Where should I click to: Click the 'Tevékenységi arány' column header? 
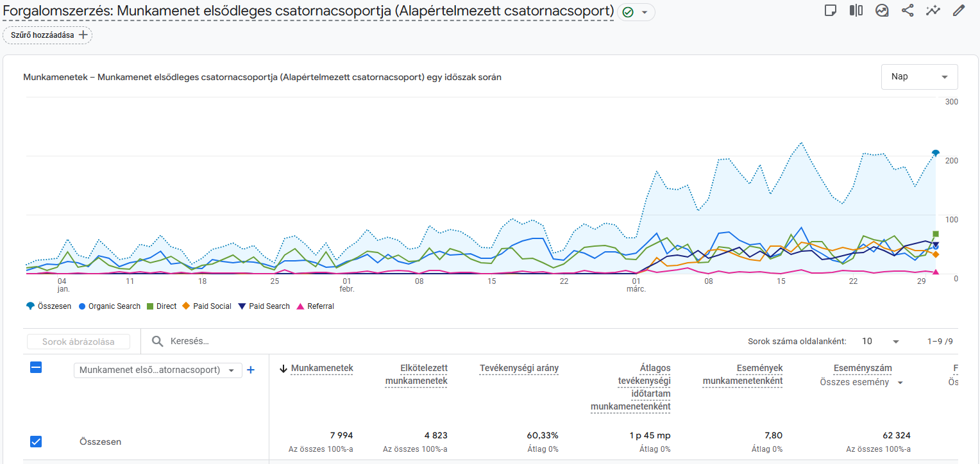[x=519, y=368]
